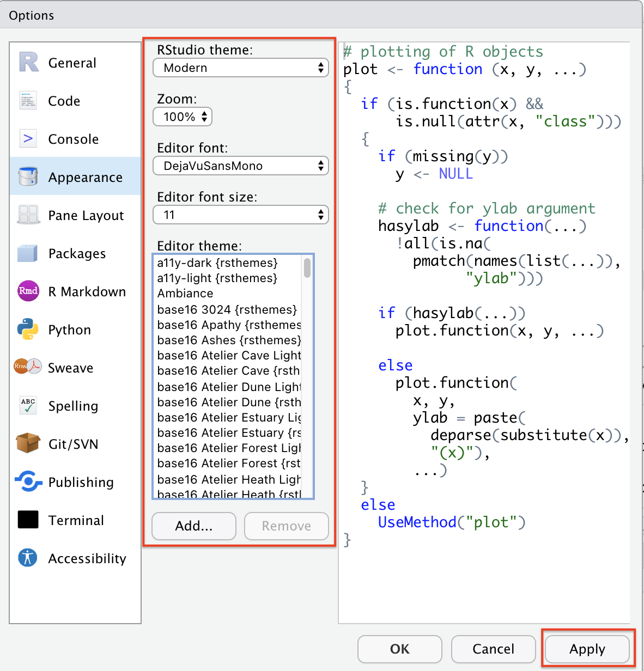Select the base16 Ashes theme

pyautogui.click(x=228, y=340)
